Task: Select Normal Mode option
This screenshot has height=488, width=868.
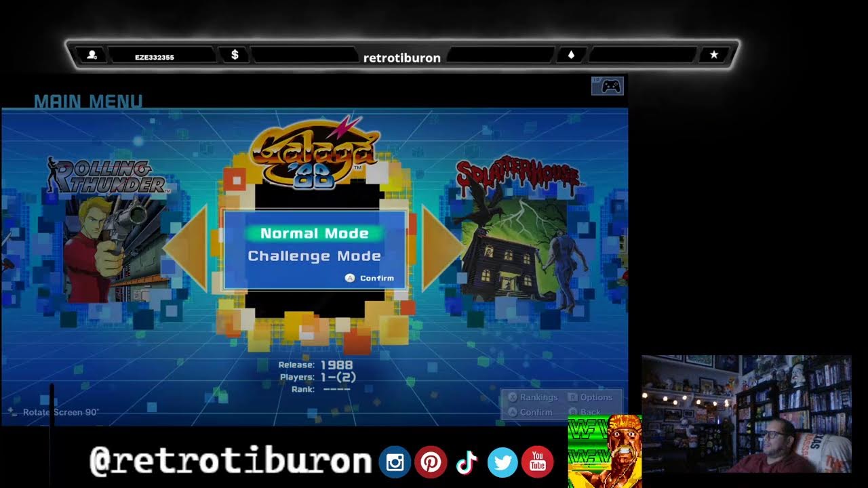Action: (314, 233)
